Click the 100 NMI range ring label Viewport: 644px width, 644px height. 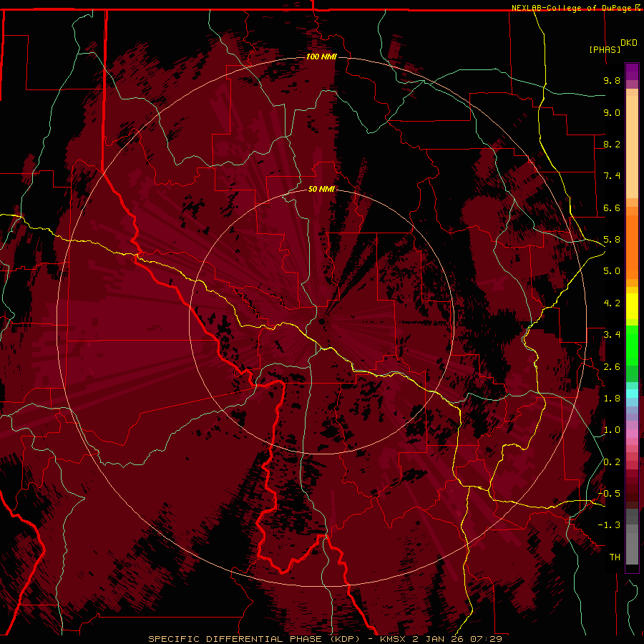tap(321, 57)
